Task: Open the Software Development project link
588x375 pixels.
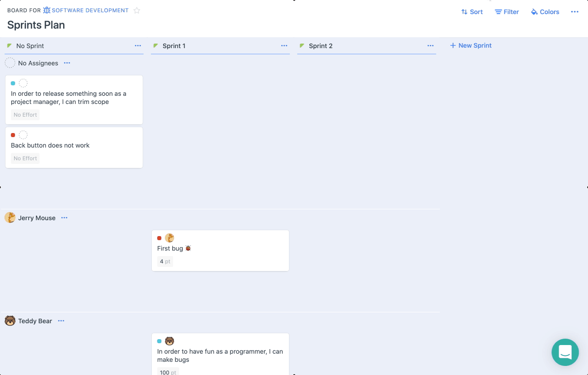Action: pos(90,10)
